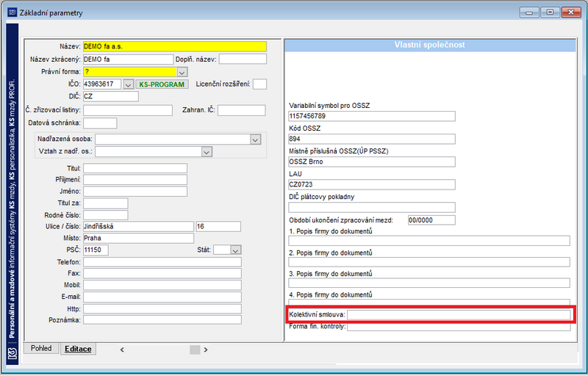This screenshot has width=588, height=376.
Task: Click the field containing OSSZ Brno
Action: click(372, 162)
